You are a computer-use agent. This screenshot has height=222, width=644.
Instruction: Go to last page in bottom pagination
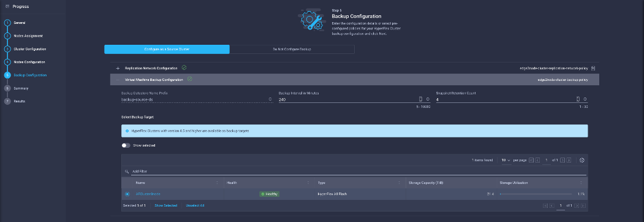(x=583, y=205)
